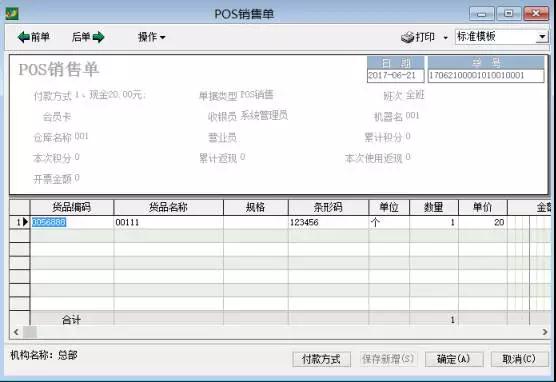Click the horizontal scrollbar thumb

30,332
